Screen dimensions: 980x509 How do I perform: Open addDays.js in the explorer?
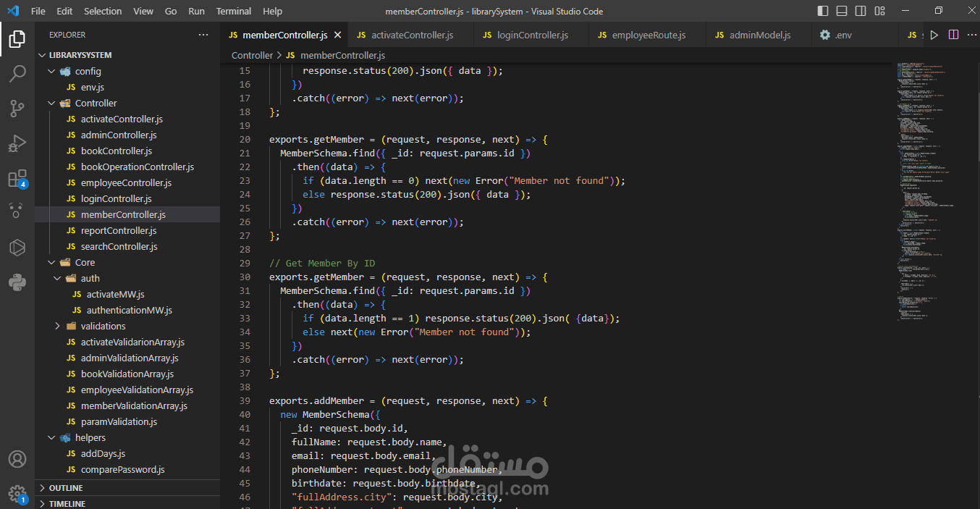[127, 453]
